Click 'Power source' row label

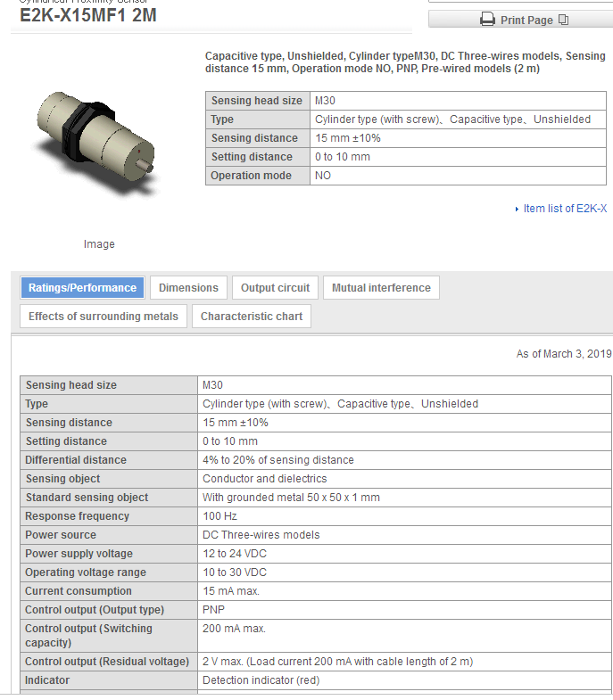tap(61, 535)
